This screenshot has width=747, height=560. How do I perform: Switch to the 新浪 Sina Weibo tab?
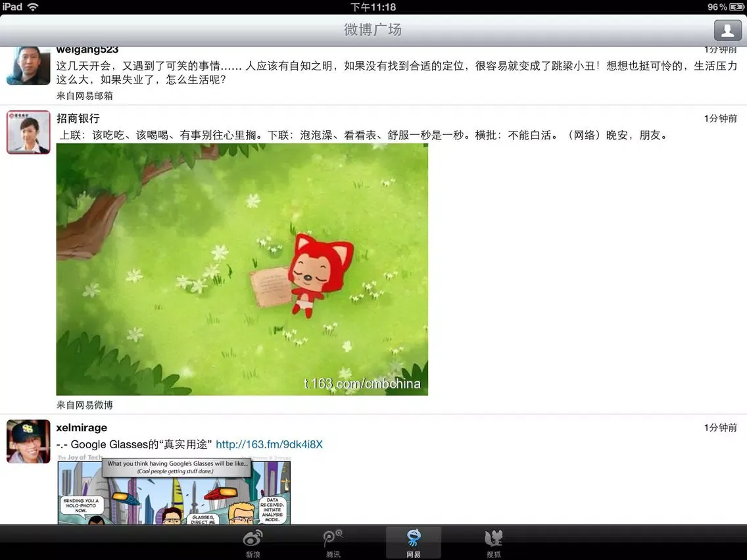pyautogui.click(x=253, y=544)
